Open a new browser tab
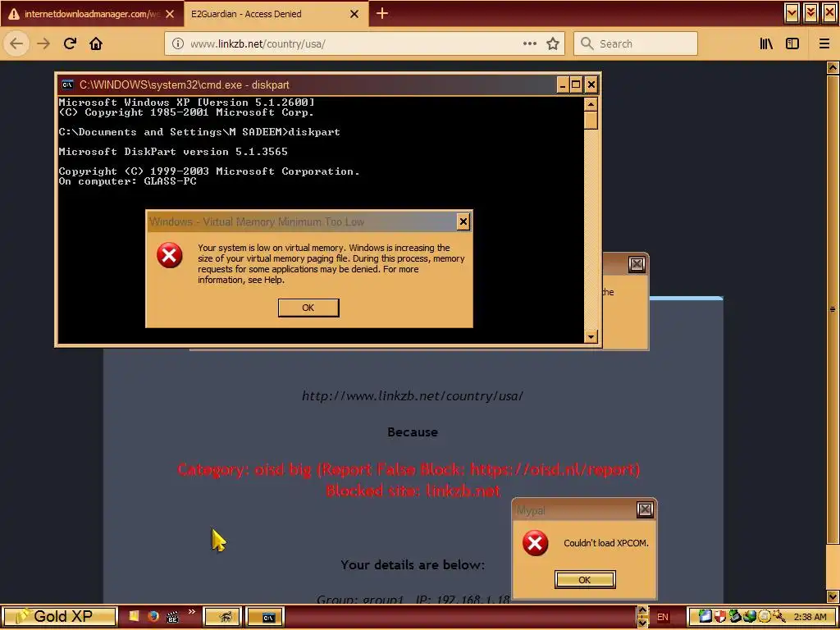 tap(382, 13)
